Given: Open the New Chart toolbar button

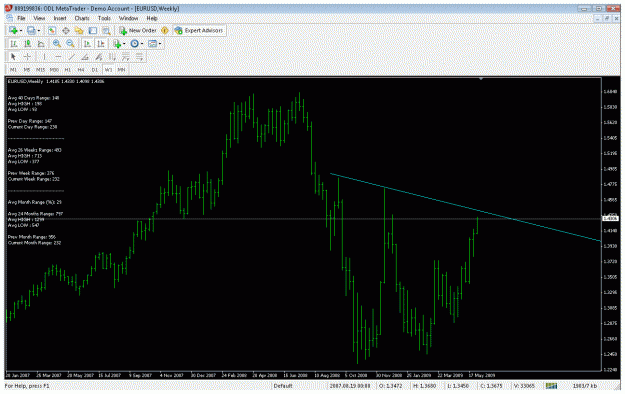Looking at the screenshot, I should (15, 31).
